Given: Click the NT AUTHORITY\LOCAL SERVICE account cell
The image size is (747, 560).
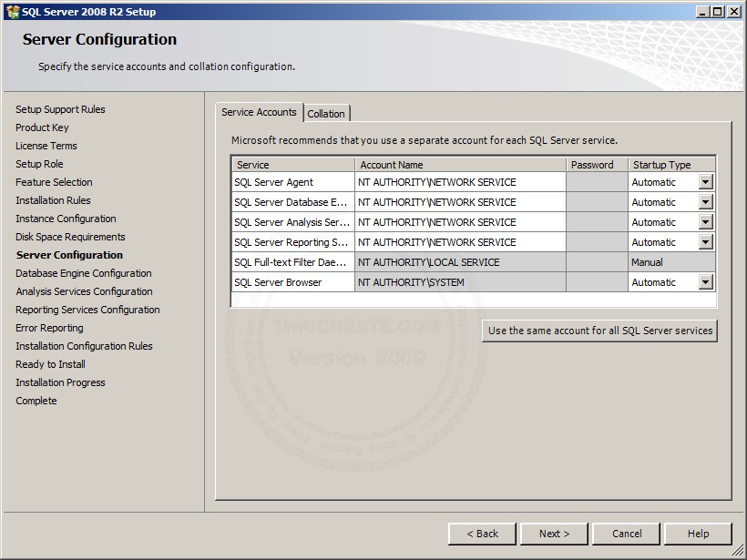Looking at the screenshot, I should click(x=460, y=262).
